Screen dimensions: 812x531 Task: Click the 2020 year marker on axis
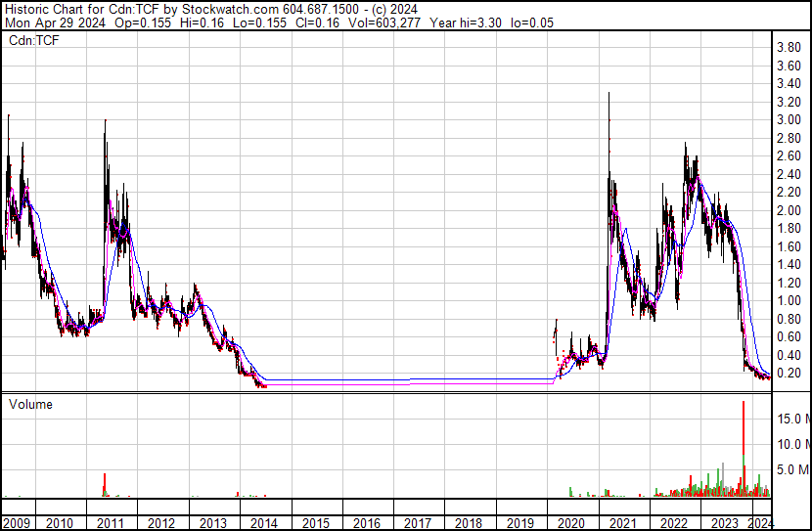click(x=571, y=523)
